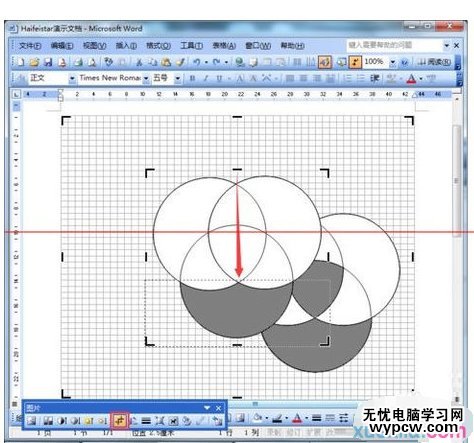Click Compress Pictures icon
This screenshot has height=443, width=474.
pyautogui.click(x=160, y=421)
